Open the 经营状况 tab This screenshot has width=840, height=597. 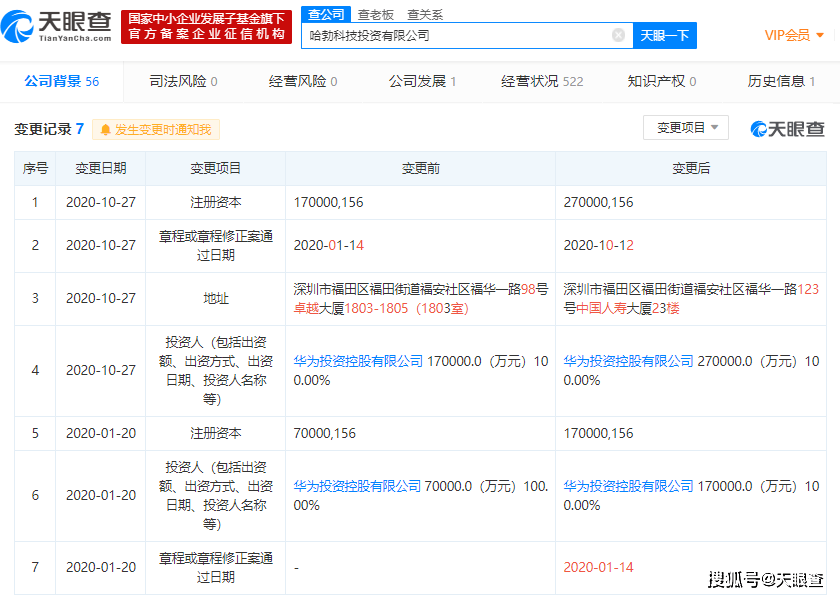[542, 81]
